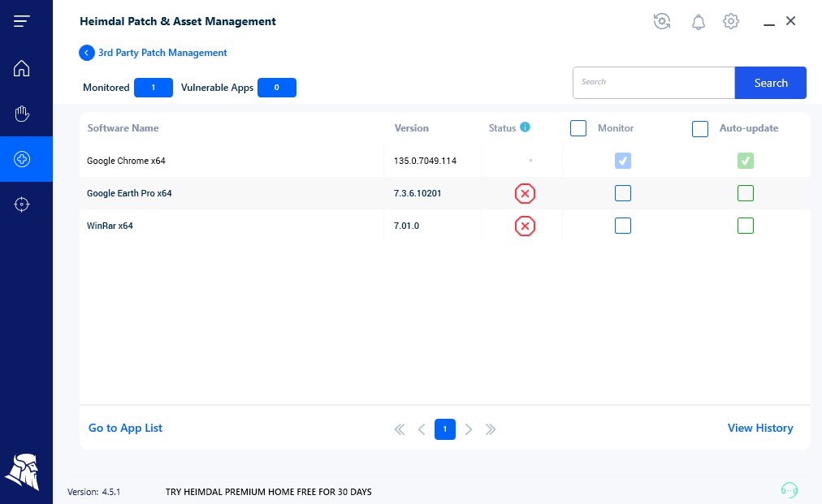Toggle the Auto-update header checkbox
Image resolution: width=822 pixels, height=504 pixels.
[x=700, y=128]
